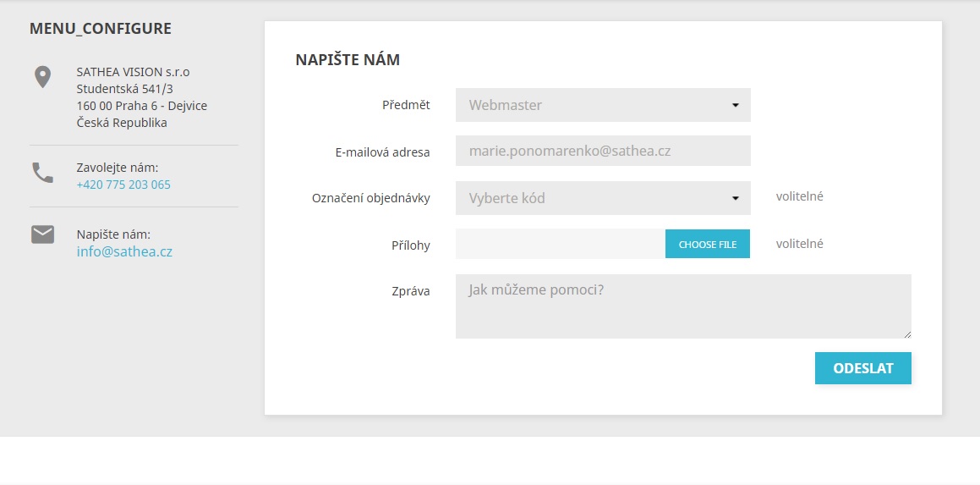Screen dimensions: 980x485
Task: Click into the Jak můžeme pomoci message box
Action: point(683,306)
